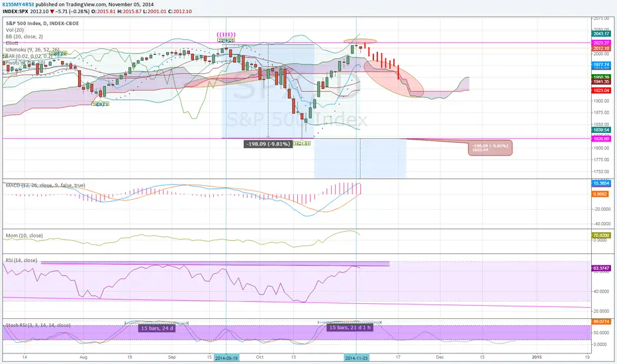Click the 2014-09-19 date marker
The height and width of the screenshot is (364, 617).
pos(226,357)
